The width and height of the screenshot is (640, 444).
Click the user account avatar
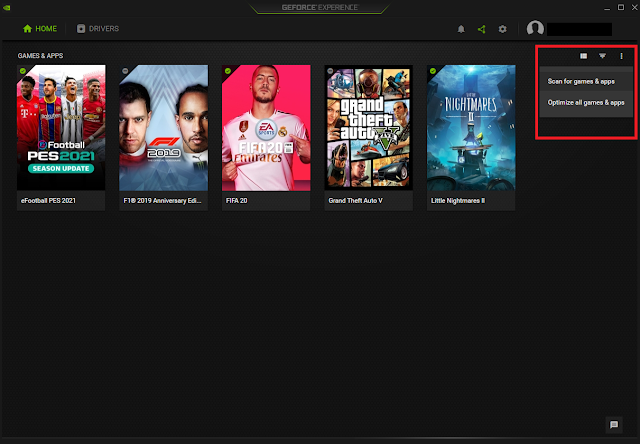click(x=535, y=29)
